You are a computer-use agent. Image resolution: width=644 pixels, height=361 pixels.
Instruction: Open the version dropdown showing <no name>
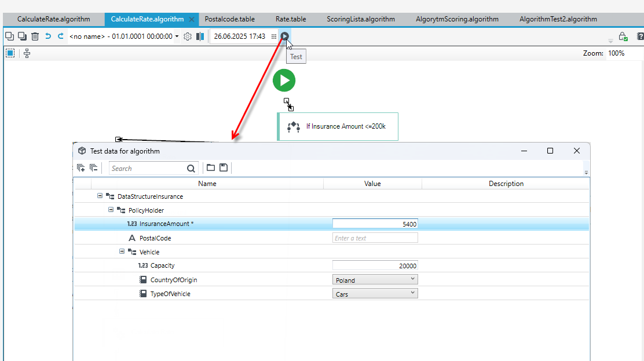click(x=124, y=36)
